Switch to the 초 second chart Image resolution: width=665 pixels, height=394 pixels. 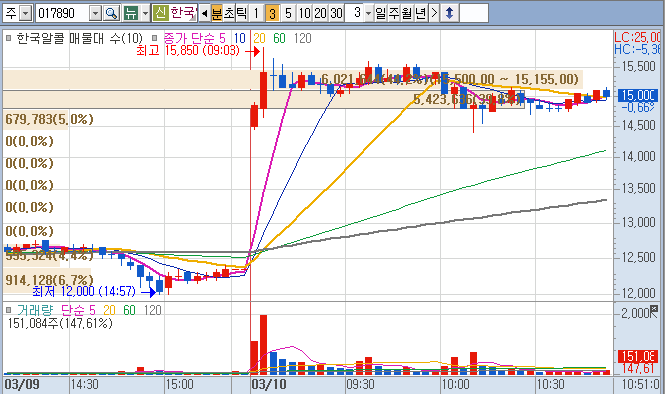(229, 13)
